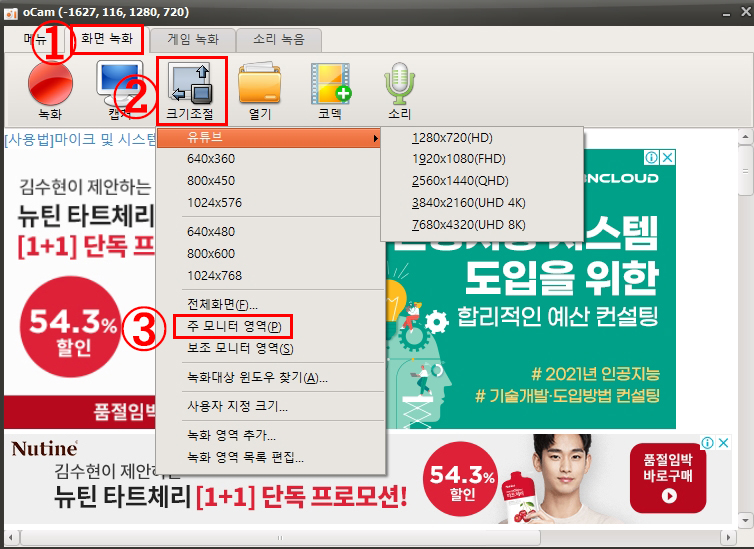Viewport: 754px width, 549px height.
Task: Pick 7680x4320(UHD 8K) resolution
Action: click(482, 225)
